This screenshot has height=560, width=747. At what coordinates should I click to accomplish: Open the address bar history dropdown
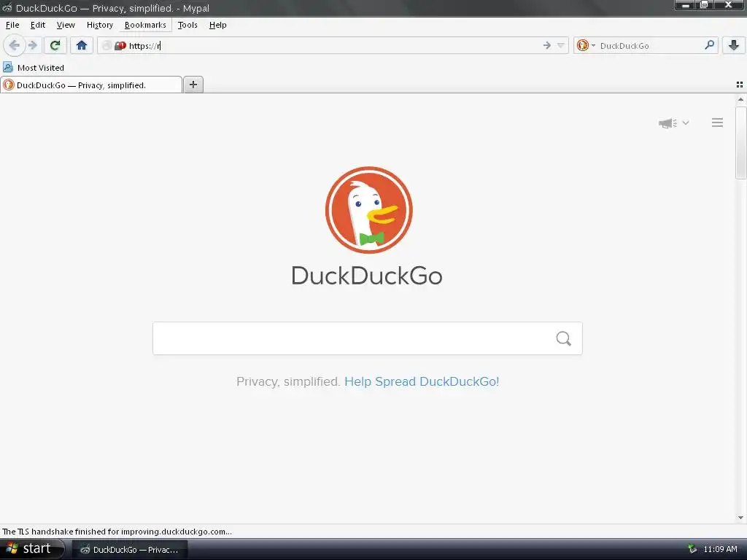point(561,45)
